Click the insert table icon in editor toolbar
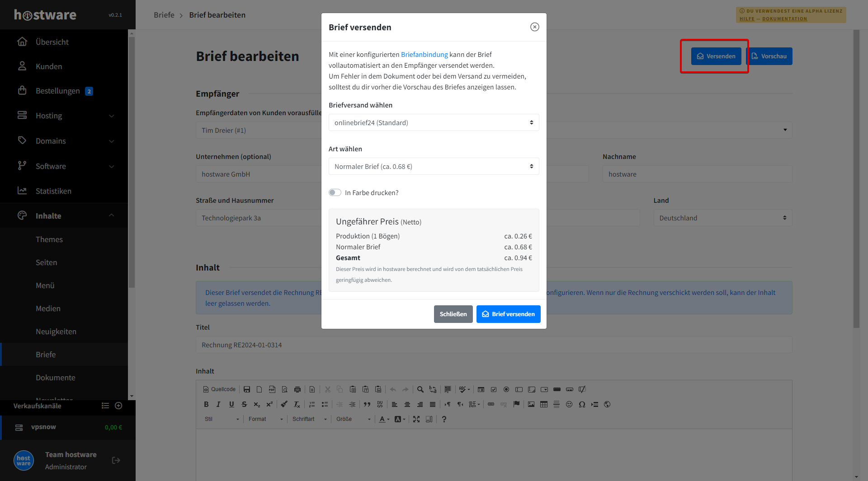 click(x=544, y=404)
